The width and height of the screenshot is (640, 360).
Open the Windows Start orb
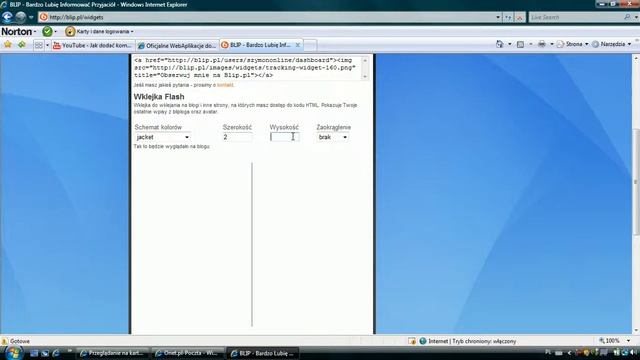tap(13, 353)
